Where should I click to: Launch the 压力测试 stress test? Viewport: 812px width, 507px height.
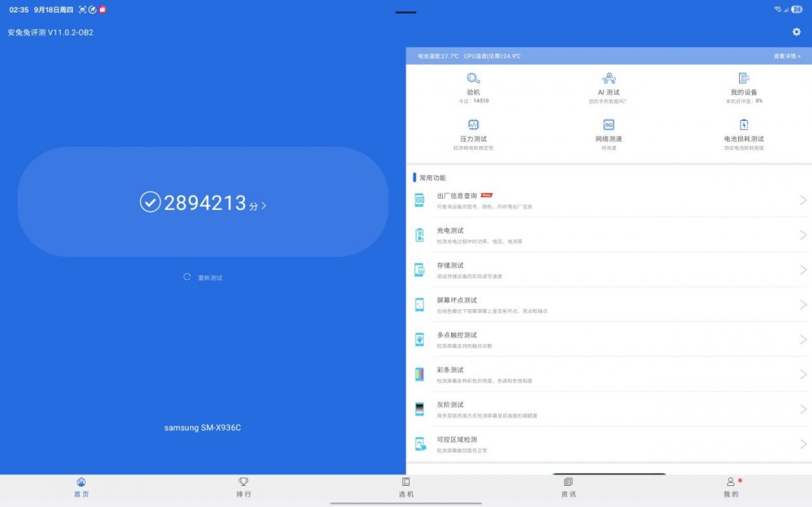click(x=473, y=125)
